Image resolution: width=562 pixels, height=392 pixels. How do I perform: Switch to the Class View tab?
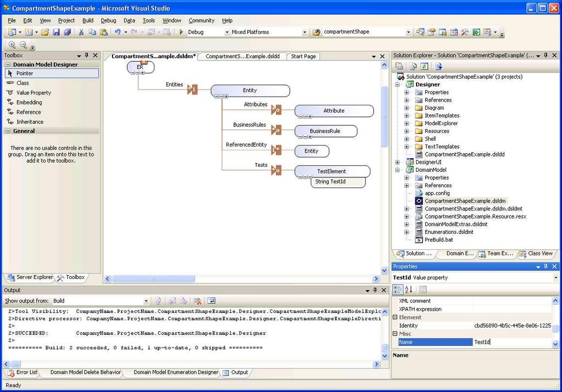coord(536,254)
